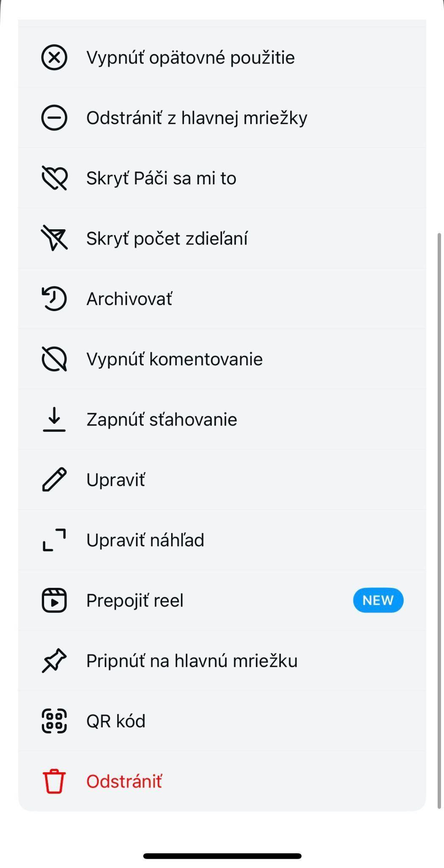Tap the crossed-circle icon for Vypnúť opätovné použitie
This screenshot has width=444, height=868.
click(54, 57)
